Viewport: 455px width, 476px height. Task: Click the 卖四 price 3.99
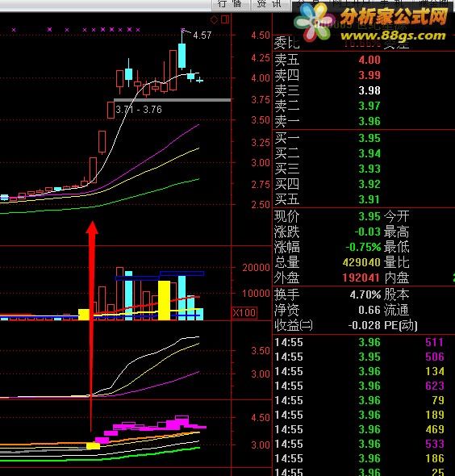[369, 75]
